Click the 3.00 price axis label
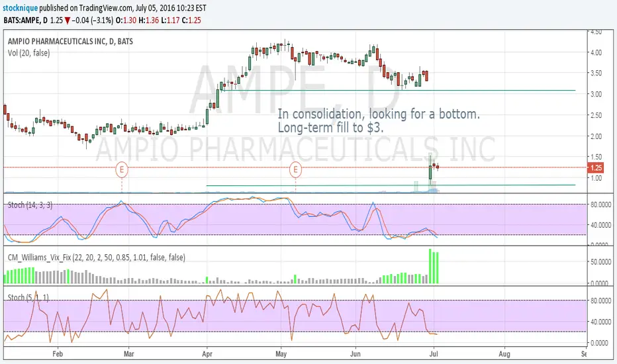Image resolution: width=617 pixels, height=364 pixels. pos(596,94)
